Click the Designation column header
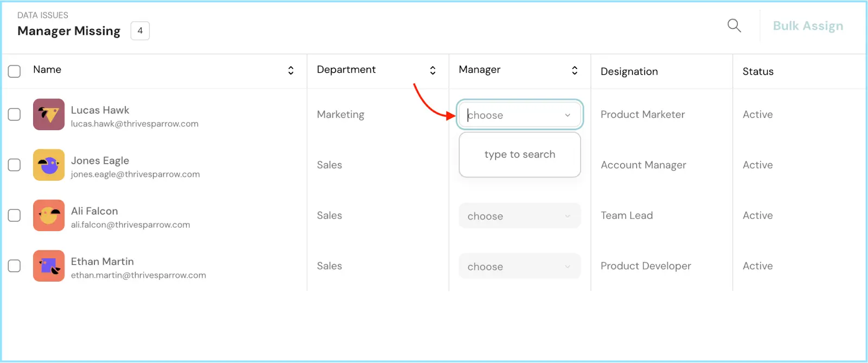The image size is (868, 363). (x=629, y=72)
